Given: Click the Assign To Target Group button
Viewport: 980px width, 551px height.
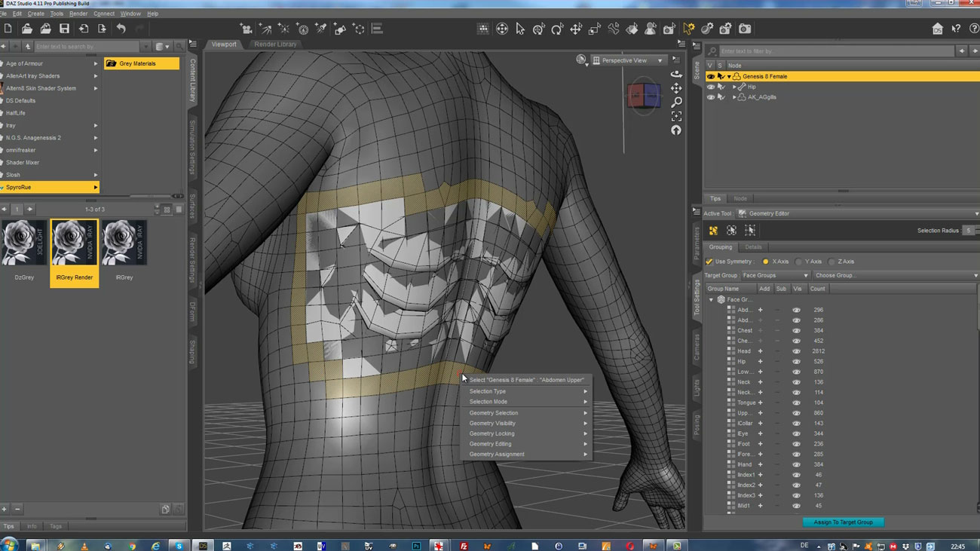Looking at the screenshot, I should point(843,522).
